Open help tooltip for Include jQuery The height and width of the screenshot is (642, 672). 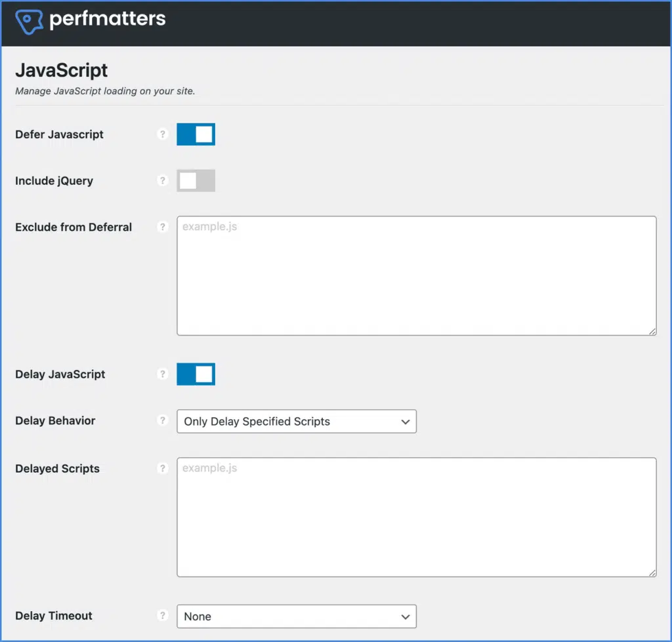163,180
